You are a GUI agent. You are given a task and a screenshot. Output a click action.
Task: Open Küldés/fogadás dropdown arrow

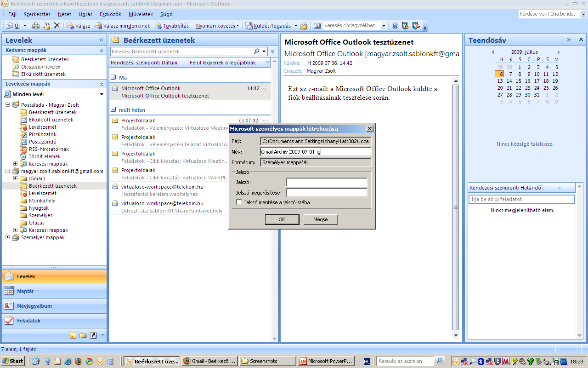coord(296,26)
